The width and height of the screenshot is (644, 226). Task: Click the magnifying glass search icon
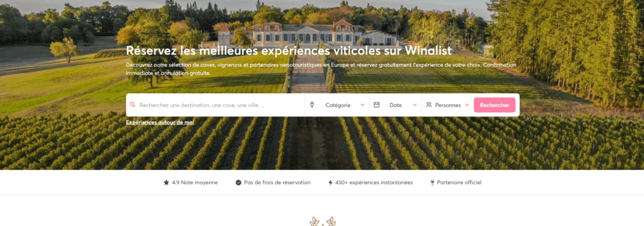[133, 105]
